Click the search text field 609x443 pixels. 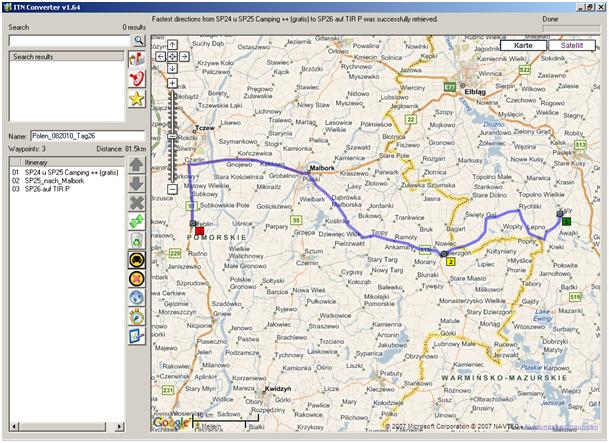point(70,40)
